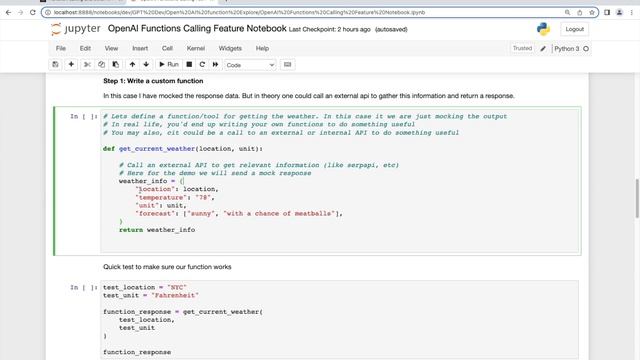Click the pencil edit mode icon
This screenshot has width=640, height=360.
click(543, 49)
